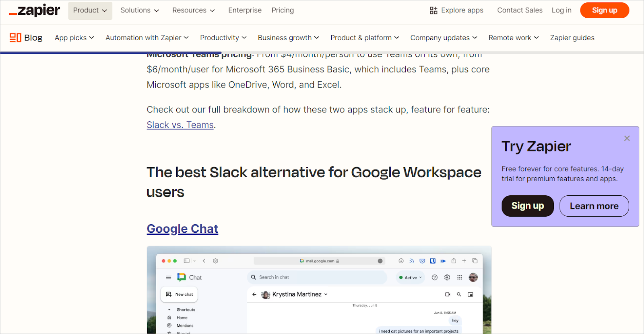Click the 'i need cat pictures' message

tap(419, 331)
